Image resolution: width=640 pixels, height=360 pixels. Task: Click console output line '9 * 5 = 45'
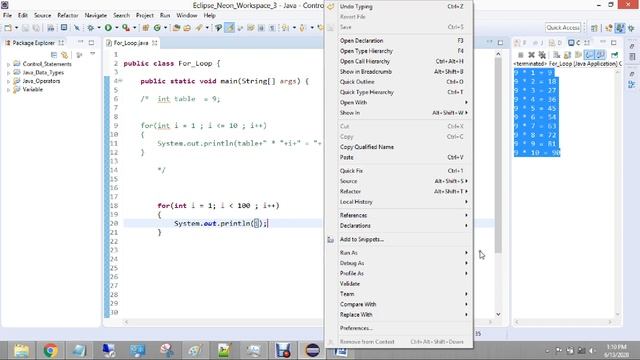click(x=535, y=108)
